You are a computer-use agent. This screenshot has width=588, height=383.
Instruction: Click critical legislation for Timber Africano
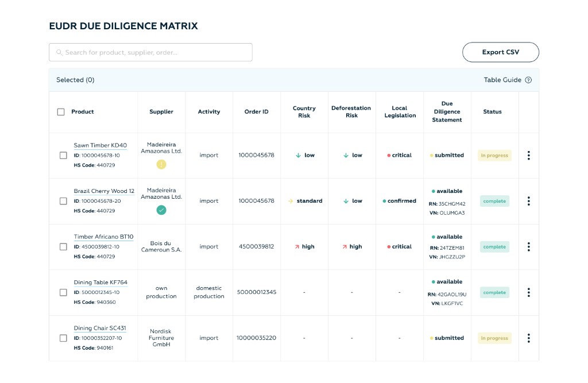(x=400, y=247)
